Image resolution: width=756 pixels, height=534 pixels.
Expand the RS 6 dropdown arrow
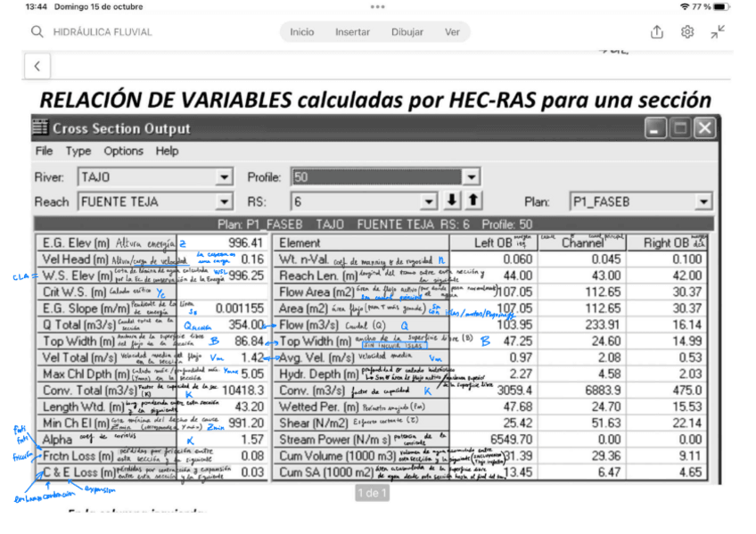coord(428,201)
